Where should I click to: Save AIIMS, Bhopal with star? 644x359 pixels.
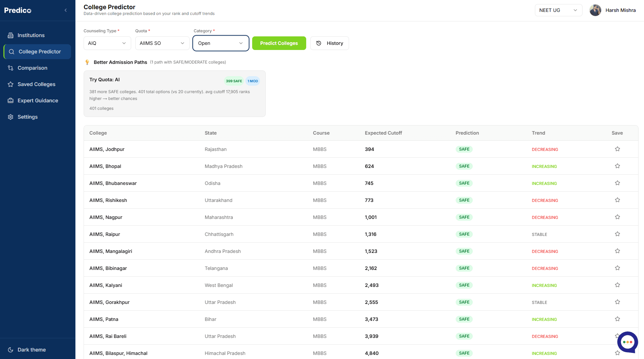pyautogui.click(x=617, y=166)
